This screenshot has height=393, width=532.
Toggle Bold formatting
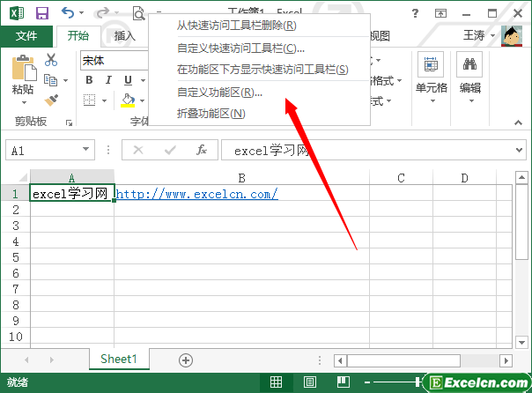[x=89, y=80]
